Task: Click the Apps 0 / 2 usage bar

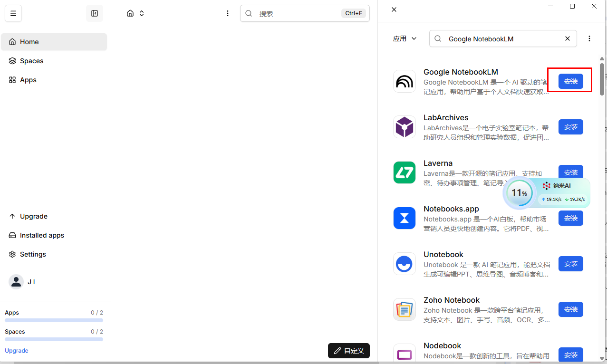Action: 54,320
